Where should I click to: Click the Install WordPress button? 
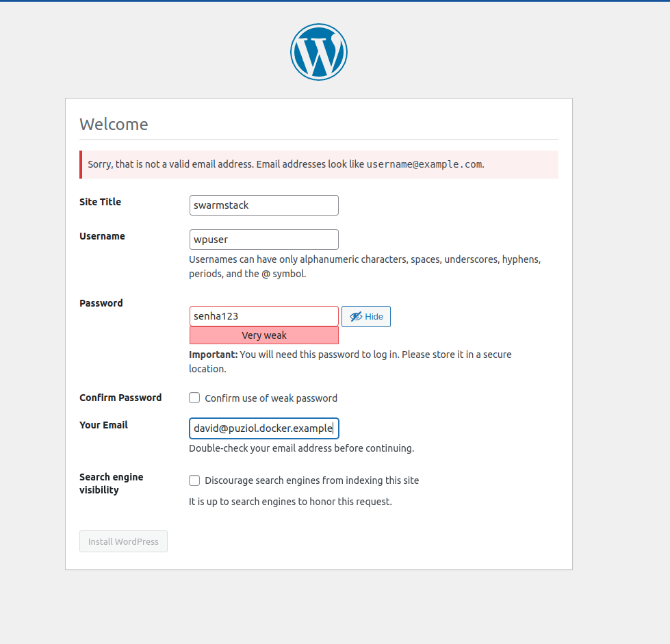coord(123,541)
